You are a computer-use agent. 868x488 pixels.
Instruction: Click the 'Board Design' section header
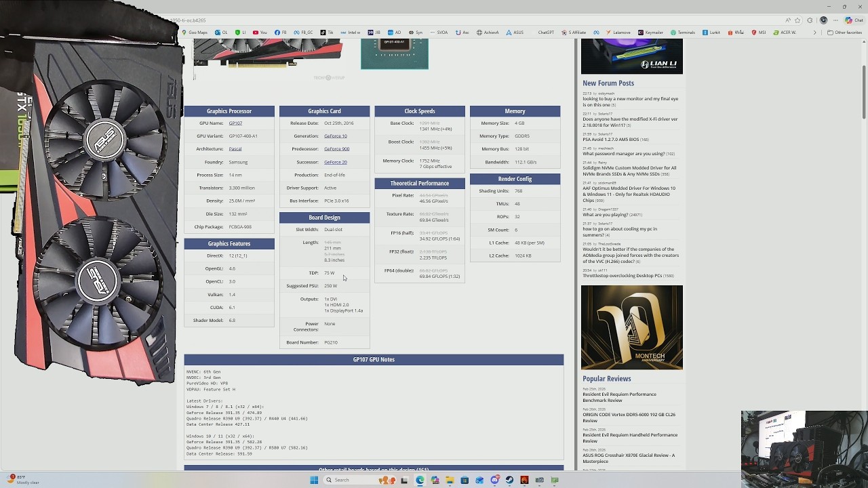click(x=324, y=218)
